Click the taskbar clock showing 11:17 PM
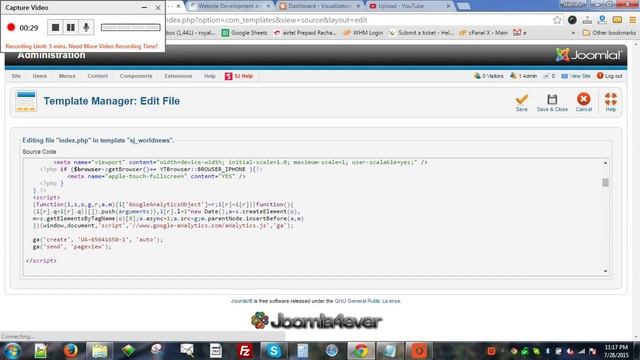This screenshot has height=360, width=640. pyautogui.click(x=616, y=351)
